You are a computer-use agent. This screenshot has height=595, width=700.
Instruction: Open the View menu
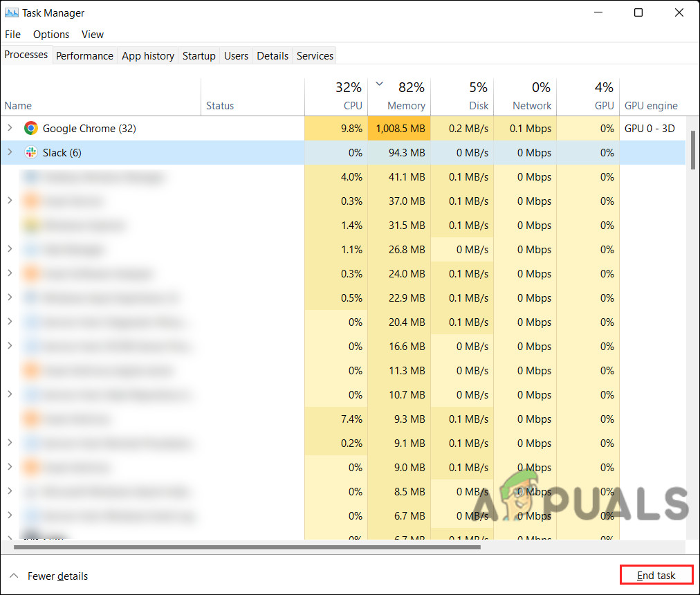[x=93, y=34]
